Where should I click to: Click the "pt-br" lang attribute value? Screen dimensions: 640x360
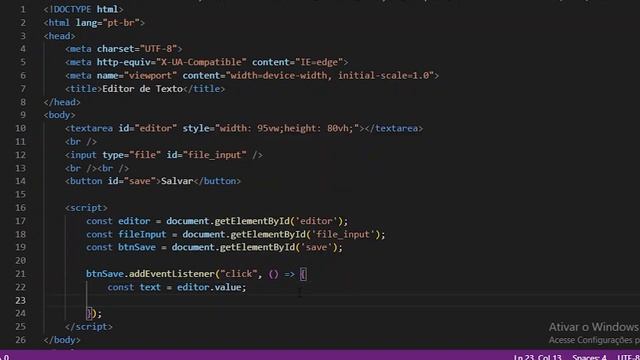(x=121, y=22)
